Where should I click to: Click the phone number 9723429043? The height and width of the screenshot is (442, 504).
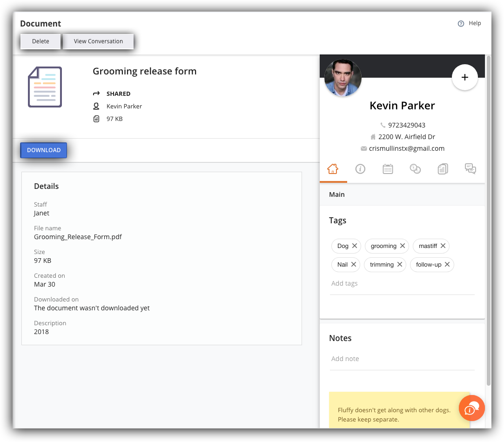pyautogui.click(x=407, y=125)
